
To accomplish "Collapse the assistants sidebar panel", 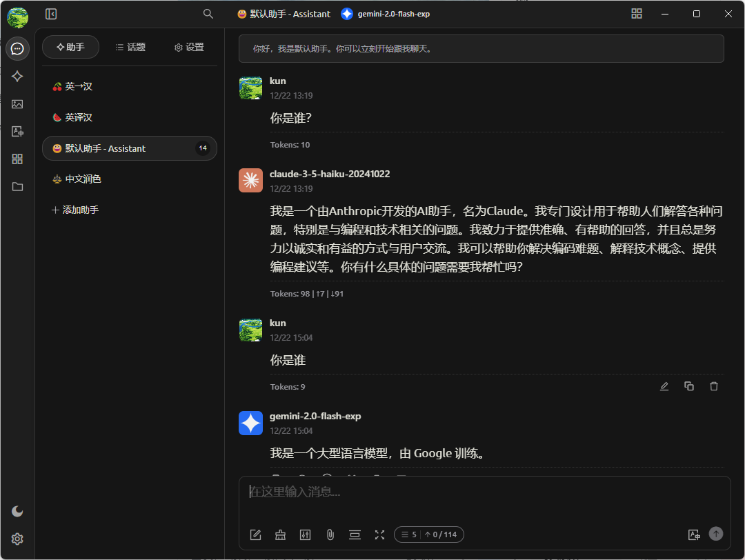I will 50,14.
